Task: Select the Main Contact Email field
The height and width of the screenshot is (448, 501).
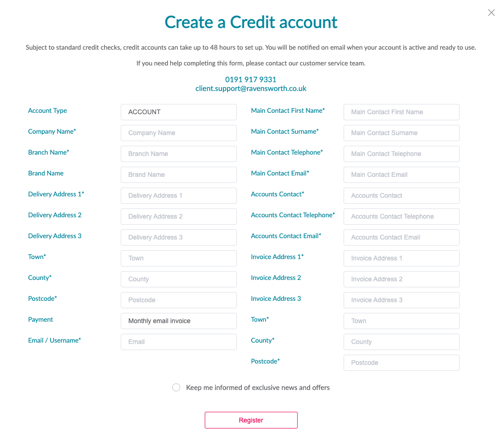Action: point(401,175)
